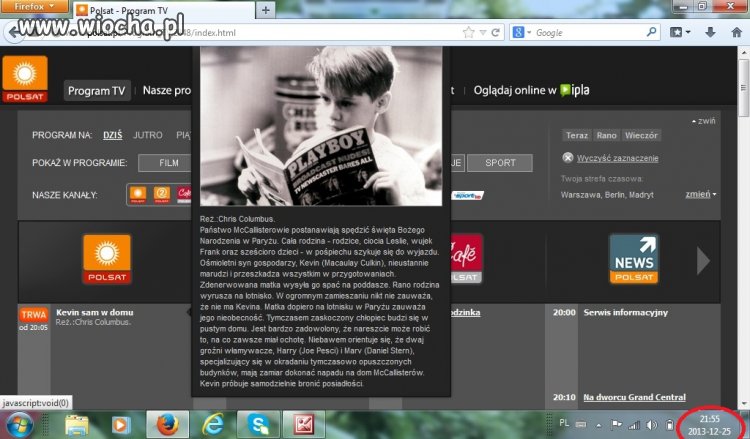750x439 pixels.
Task: Open Windows Explorer from the taskbar
Action: click(77, 425)
